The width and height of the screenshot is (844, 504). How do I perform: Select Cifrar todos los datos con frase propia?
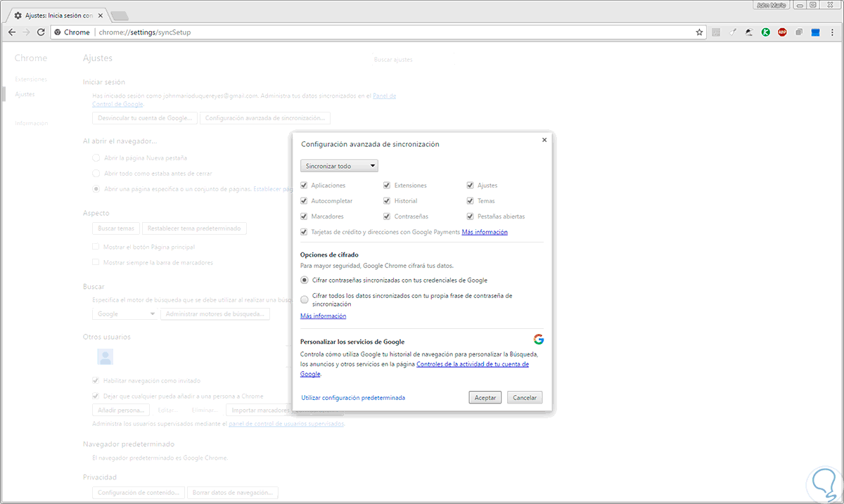coord(305,299)
